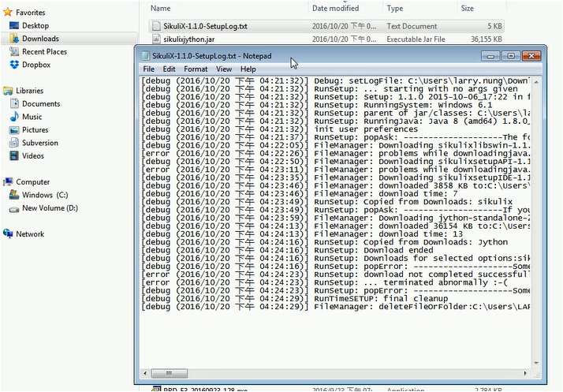Click the sikulixjython.jar file icon
This screenshot has height=392, width=563.
(156, 39)
